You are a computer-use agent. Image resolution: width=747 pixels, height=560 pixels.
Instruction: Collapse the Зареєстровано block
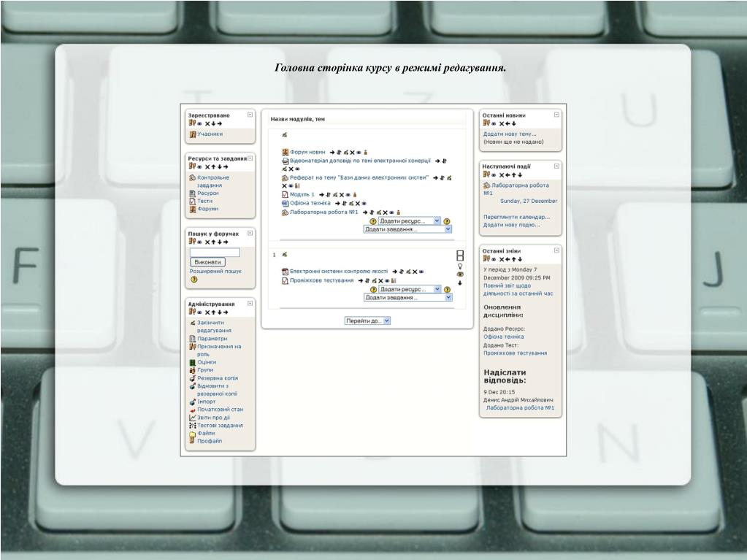(x=250, y=115)
